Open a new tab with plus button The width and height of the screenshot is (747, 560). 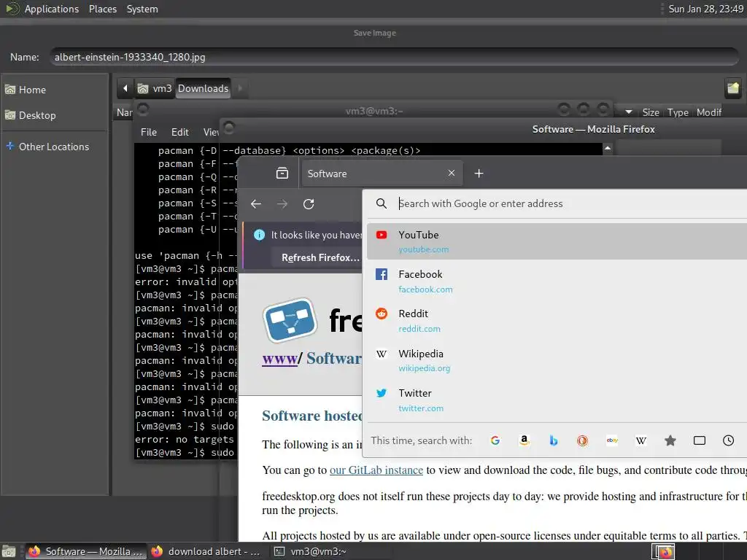(479, 174)
